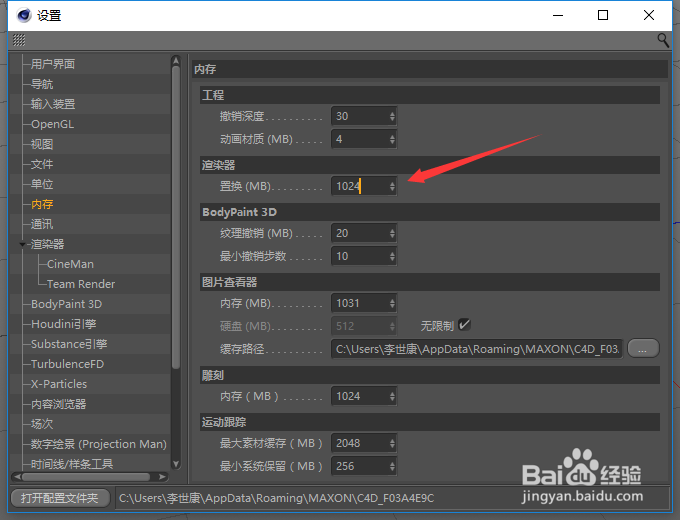The width and height of the screenshot is (680, 520).
Task: Select the highlighted 内存 tree item
Action: pyautogui.click(x=42, y=204)
